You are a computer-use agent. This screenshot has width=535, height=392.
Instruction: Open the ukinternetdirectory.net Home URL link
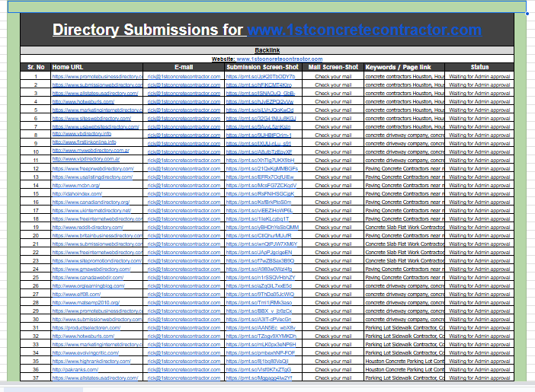coord(91,210)
